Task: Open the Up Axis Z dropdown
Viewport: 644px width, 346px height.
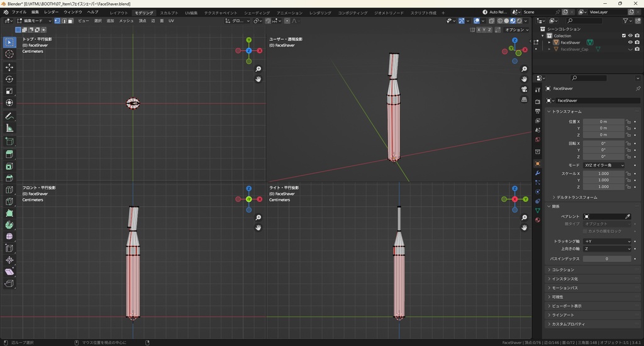Action: 607,248
